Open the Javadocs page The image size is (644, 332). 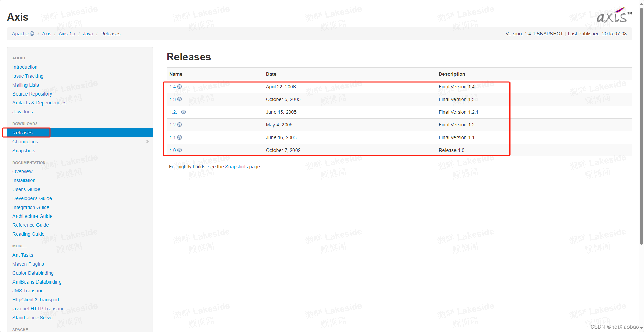click(22, 112)
